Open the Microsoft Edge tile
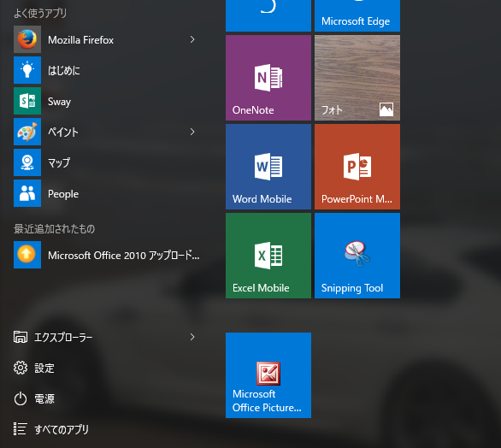 357,15
